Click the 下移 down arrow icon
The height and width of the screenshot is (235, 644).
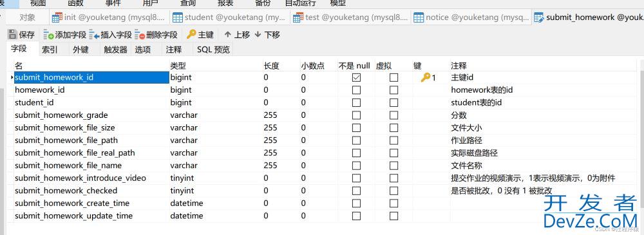pos(258,35)
